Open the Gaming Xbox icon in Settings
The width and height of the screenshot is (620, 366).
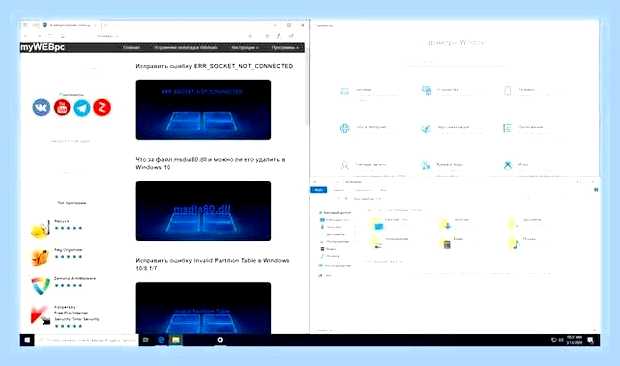pyautogui.click(x=507, y=165)
